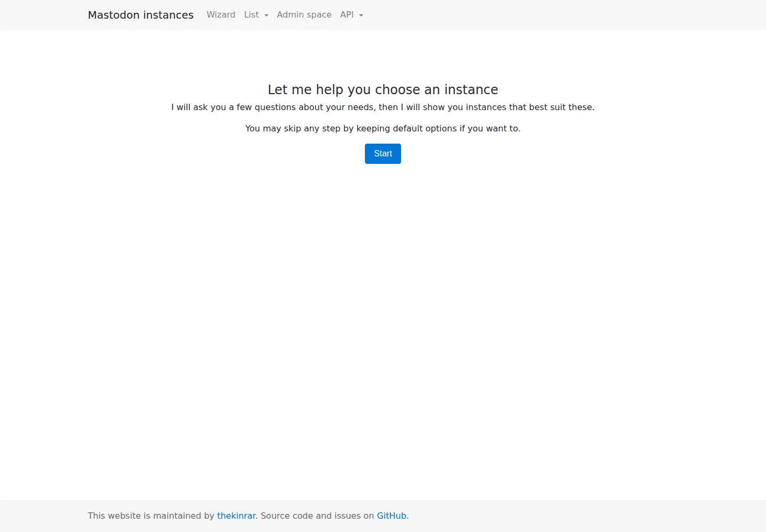The width and height of the screenshot is (766, 532).
Task: Click the blue Start button
Action: tap(383, 154)
